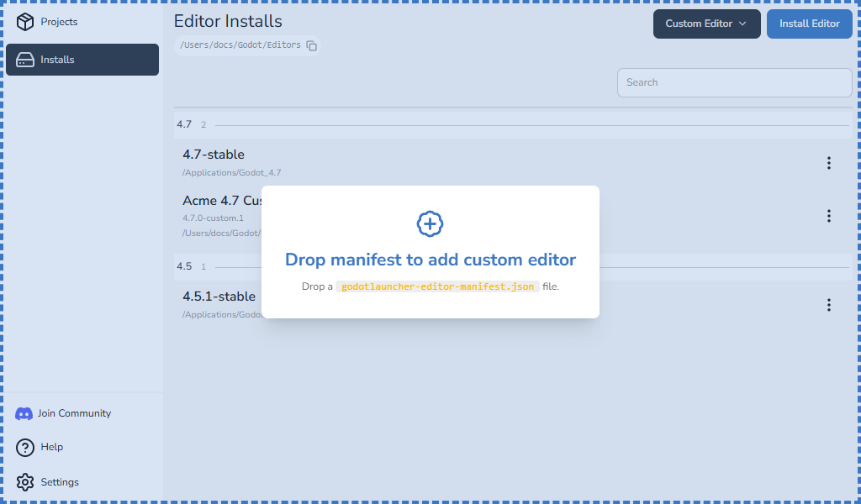Open options menu for 4.7-stable

828,163
